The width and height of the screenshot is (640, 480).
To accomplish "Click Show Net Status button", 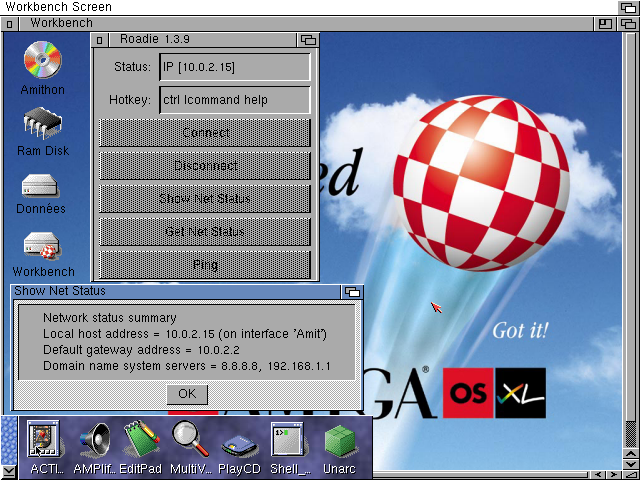I will pyautogui.click(x=205, y=199).
